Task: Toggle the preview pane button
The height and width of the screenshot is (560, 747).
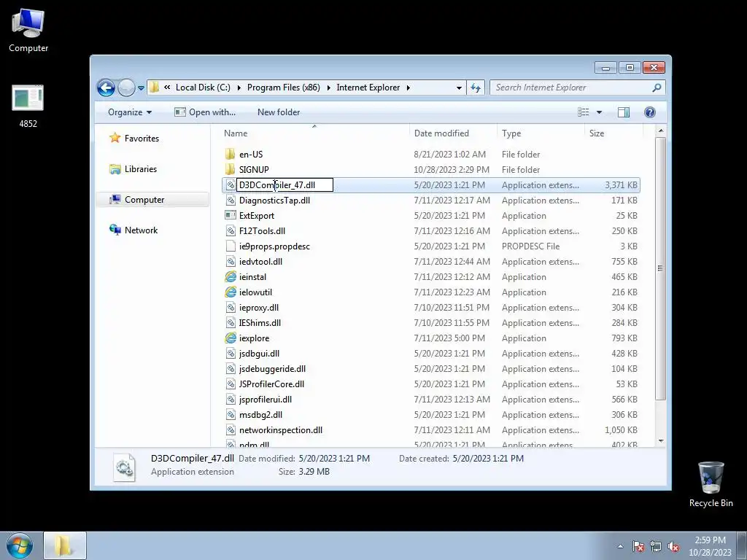Action: click(623, 112)
